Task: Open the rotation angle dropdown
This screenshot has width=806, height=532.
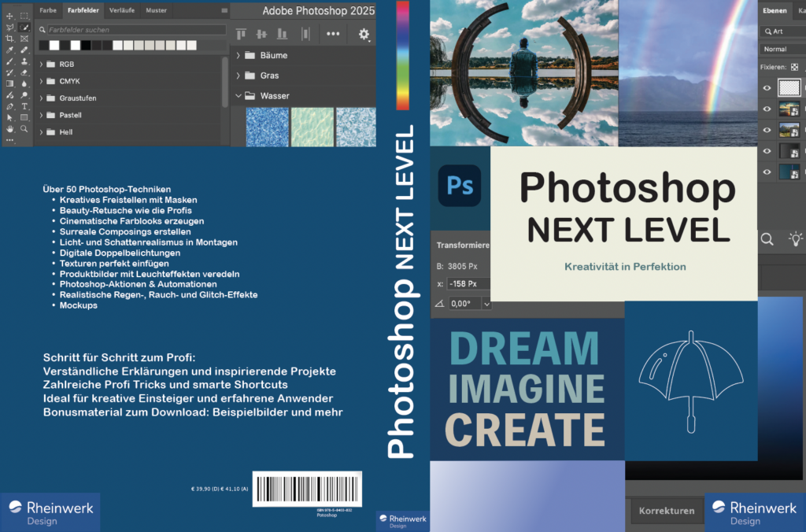Action: 487,303
